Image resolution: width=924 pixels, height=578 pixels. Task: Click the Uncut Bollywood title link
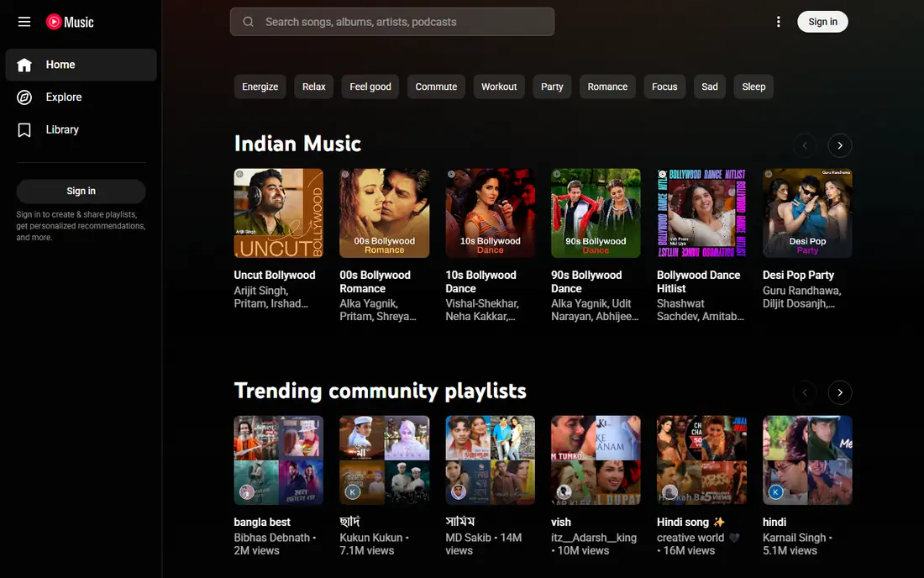click(275, 276)
